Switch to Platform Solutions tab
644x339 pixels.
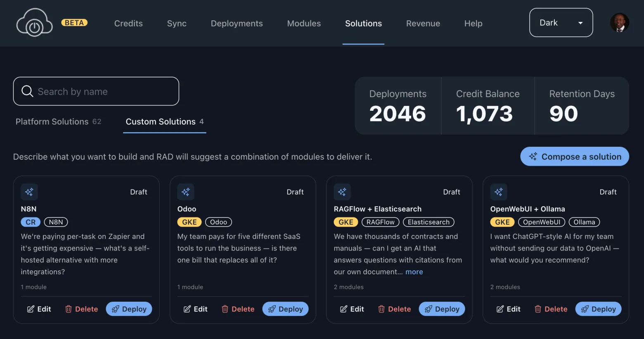coord(58,122)
